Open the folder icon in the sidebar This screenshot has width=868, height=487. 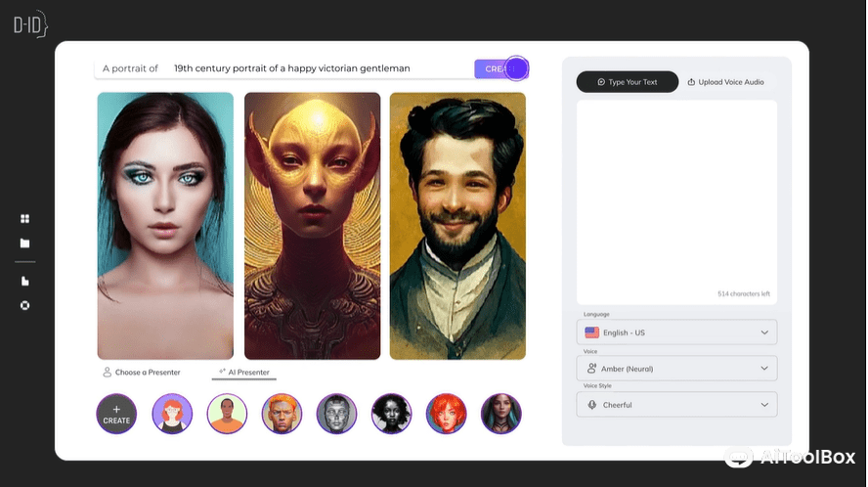point(25,243)
